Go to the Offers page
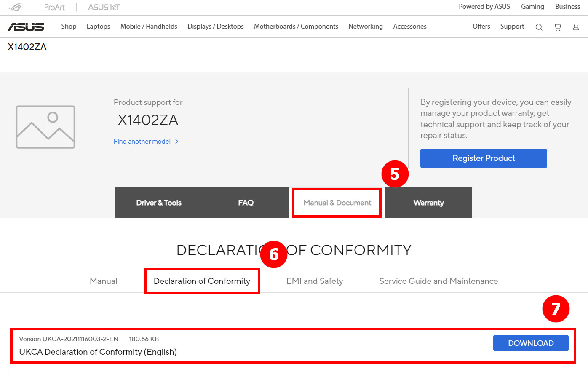The width and height of the screenshot is (588, 385). coord(481,26)
